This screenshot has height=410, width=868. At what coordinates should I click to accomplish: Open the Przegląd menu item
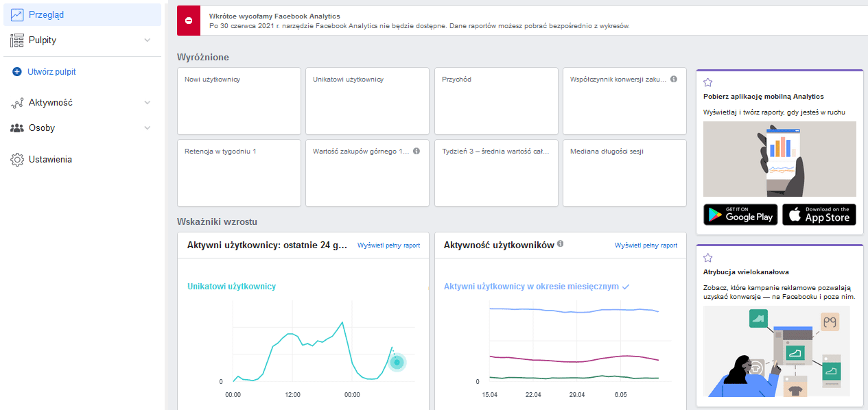point(82,14)
